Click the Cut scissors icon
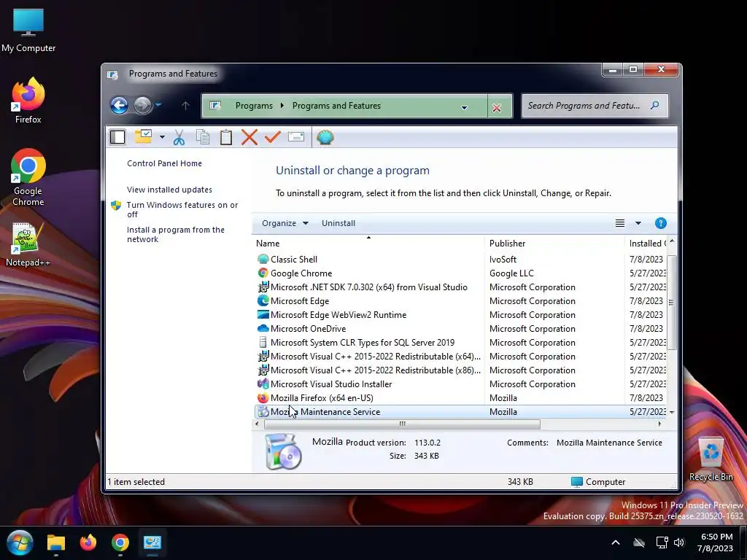The width and height of the screenshot is (747, 560). pyautogui.click(x=179, y=137)
